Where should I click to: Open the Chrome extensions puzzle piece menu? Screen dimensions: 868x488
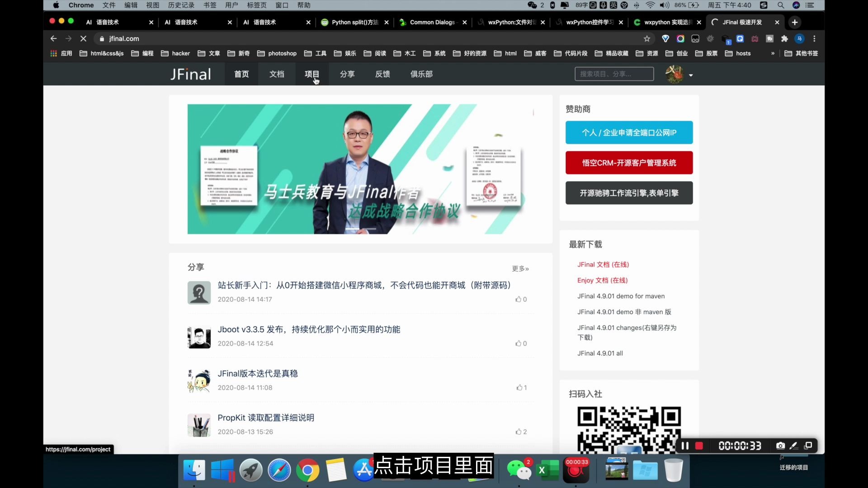click(x=784, y=39)
